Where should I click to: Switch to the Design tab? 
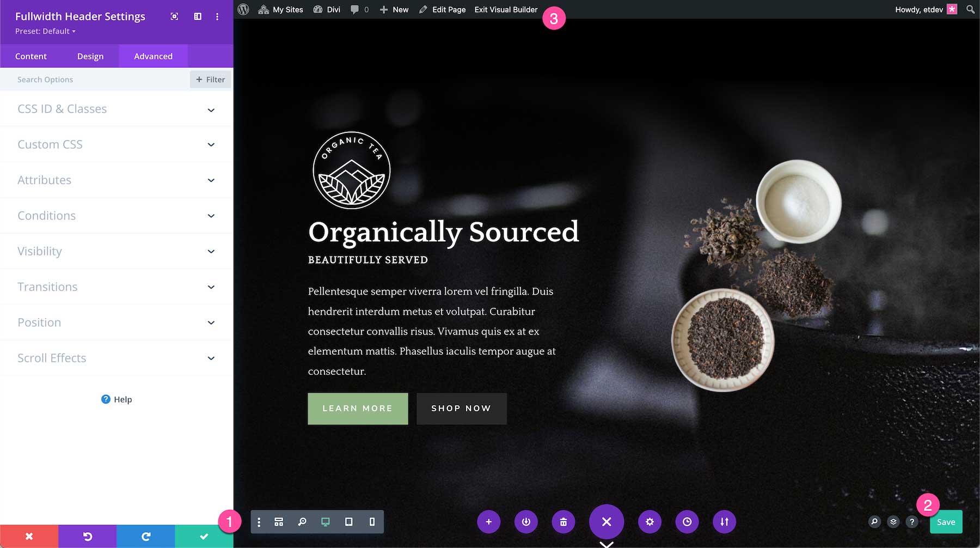pos(90,56)
